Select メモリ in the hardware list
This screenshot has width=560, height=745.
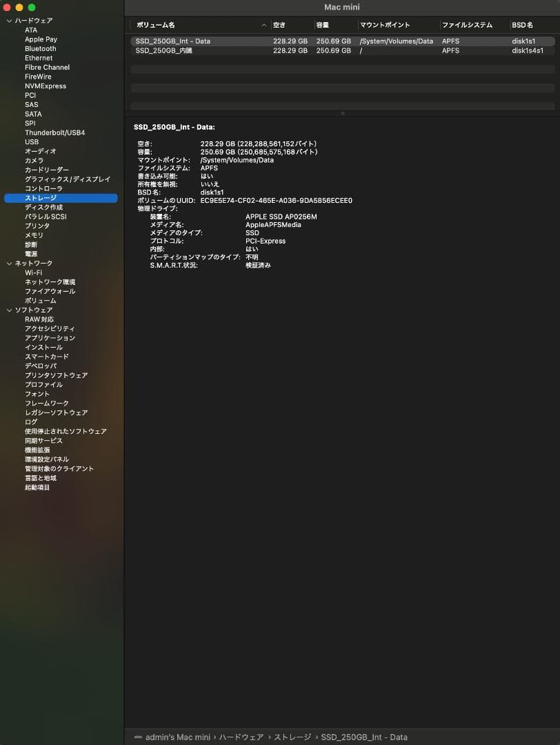point(34,235)
